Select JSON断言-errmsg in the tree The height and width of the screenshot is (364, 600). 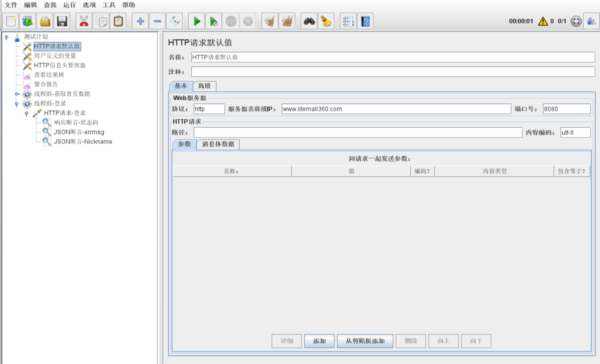[79, 132]
